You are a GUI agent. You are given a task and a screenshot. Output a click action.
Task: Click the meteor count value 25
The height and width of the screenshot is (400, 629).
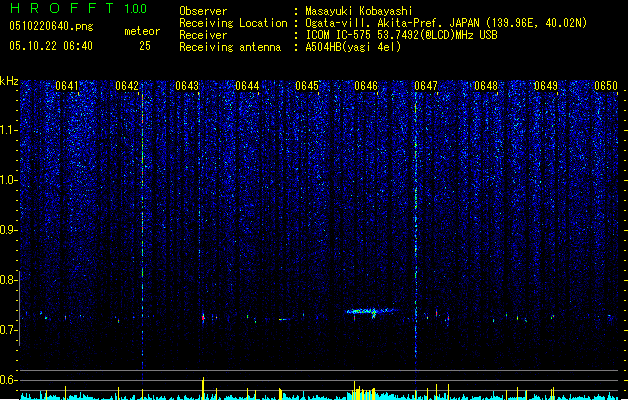coord(145,46)
